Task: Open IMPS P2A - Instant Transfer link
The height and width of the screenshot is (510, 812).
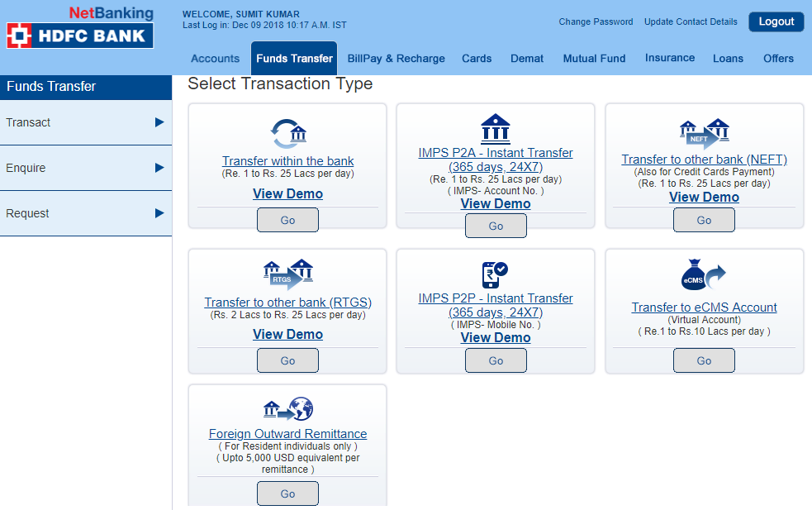Action: [496, 160]
